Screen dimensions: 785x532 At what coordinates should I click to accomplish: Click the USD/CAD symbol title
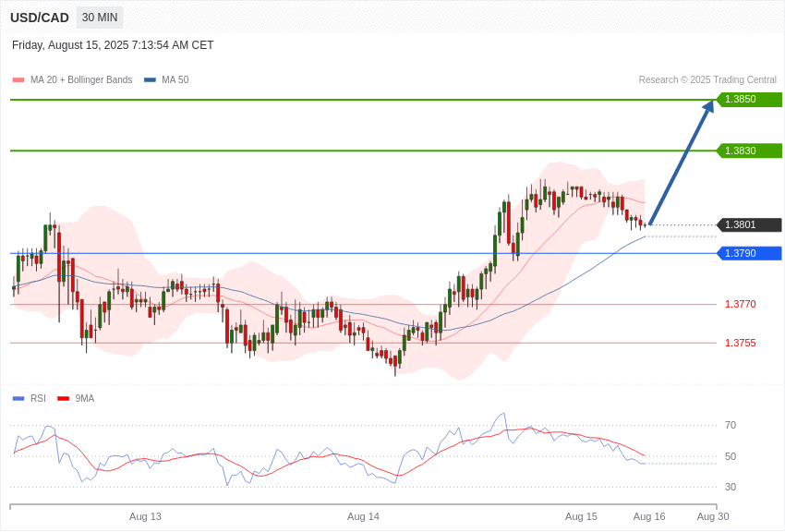click(40, 18)
